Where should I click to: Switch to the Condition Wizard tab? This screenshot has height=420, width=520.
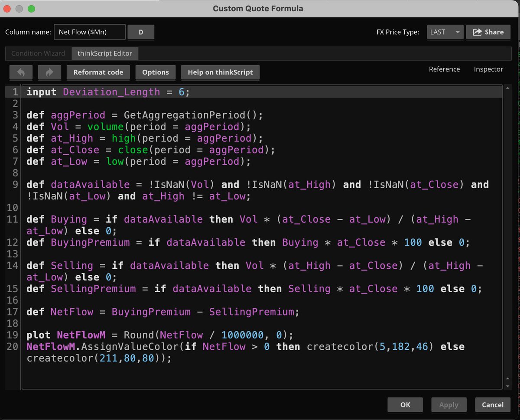(x=38, y=53)
